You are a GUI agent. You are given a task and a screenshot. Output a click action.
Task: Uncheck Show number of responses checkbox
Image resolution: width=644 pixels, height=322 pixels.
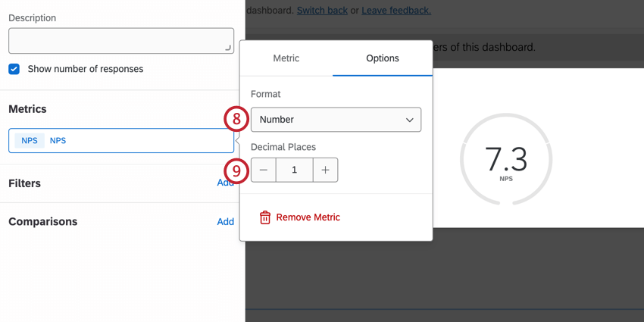(x=14, y=69)
